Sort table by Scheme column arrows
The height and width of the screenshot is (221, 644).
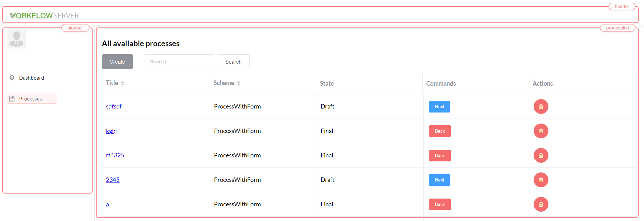[238, 83]
